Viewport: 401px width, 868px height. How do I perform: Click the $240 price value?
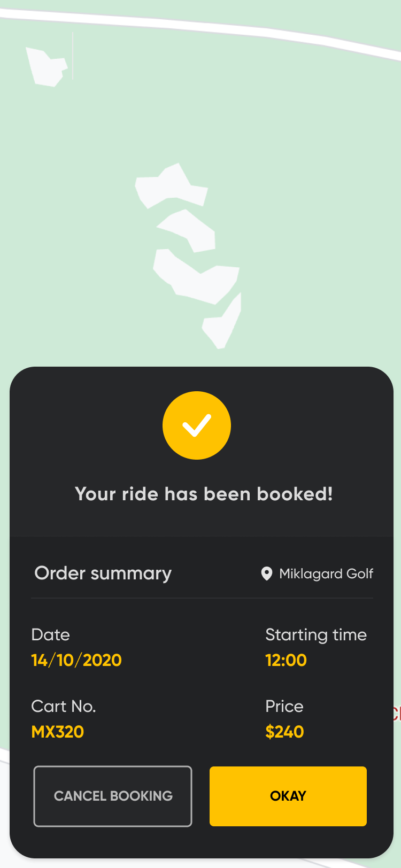(x=284, y=732)
